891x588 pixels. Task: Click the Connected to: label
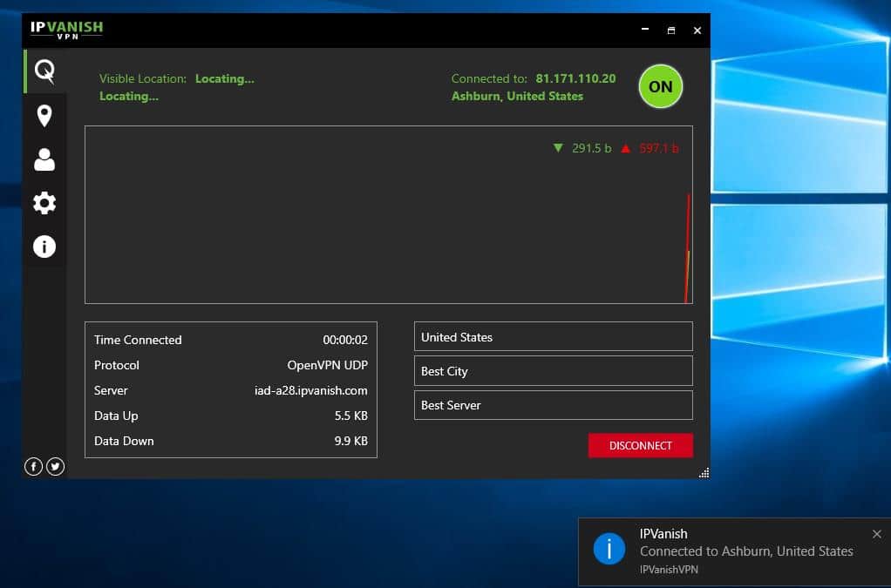click(x=489, y=78)
